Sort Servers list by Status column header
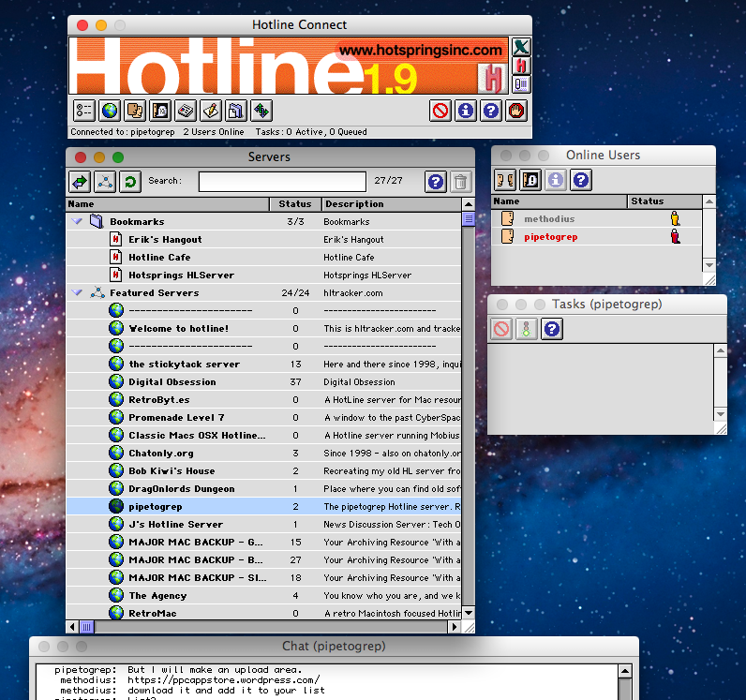This screenshot has width=746, height=700. (x=295, y=204)
